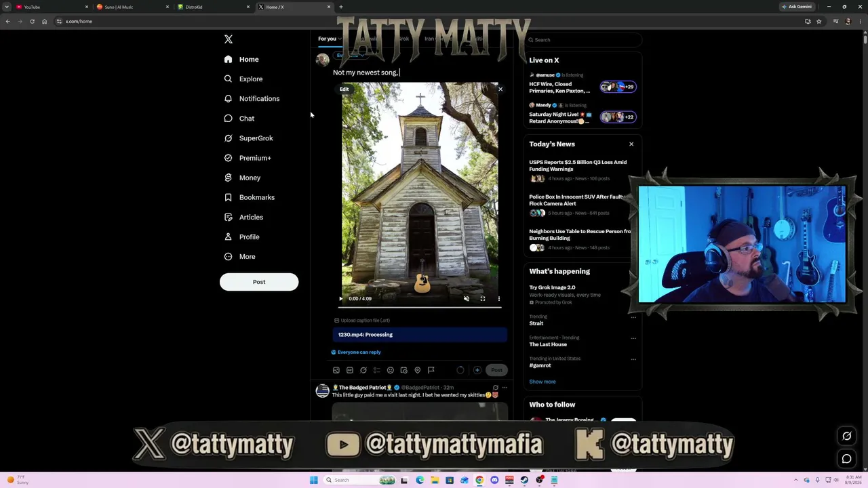
Task: Click the Edit button on the attached video
Action: (x=344, y=89)
